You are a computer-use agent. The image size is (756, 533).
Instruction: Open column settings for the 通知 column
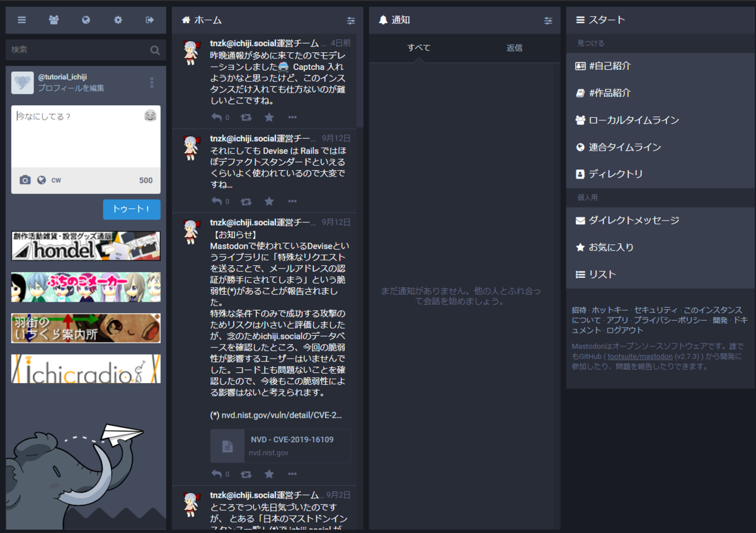pos(547,20)
